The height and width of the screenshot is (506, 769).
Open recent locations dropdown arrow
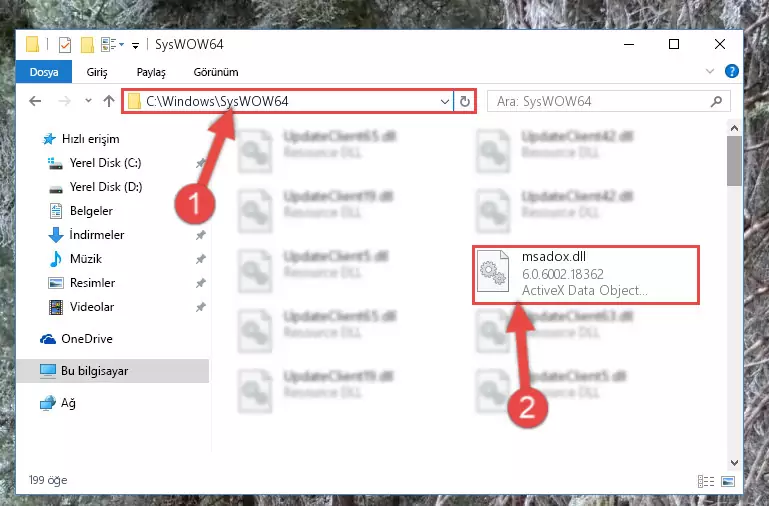point(88,101)
